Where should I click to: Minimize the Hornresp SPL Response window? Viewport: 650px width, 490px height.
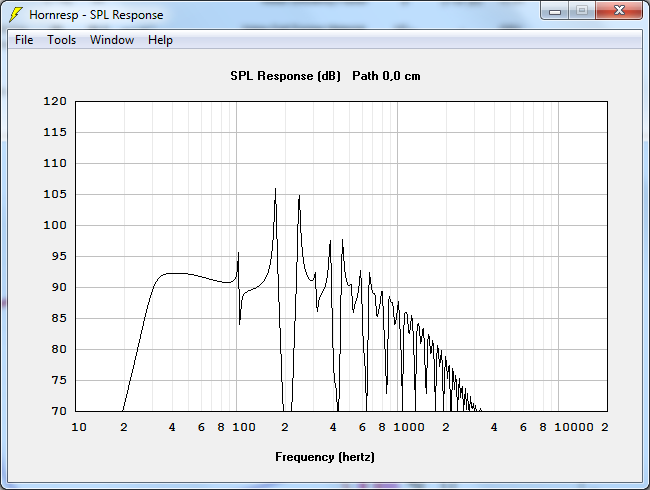555,11
